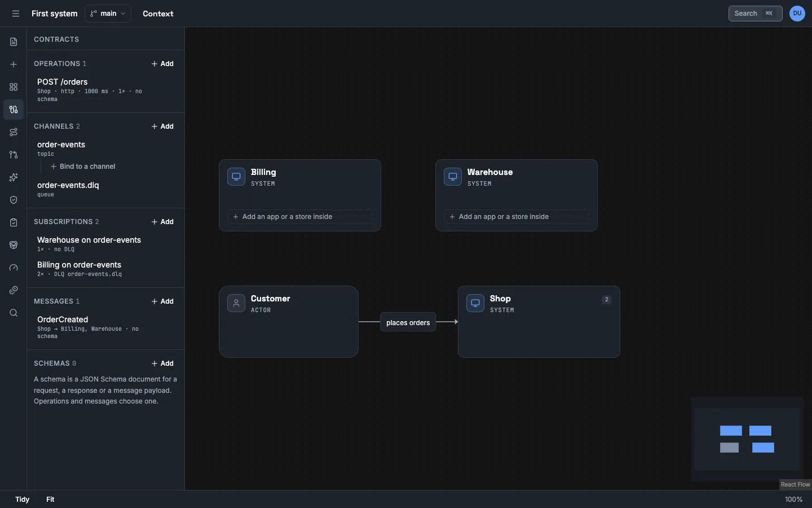The height and width of the screenshot is (508, 812).
Task: Open the coins clock icon in sidebar
Action: click(x=14, y=290)
